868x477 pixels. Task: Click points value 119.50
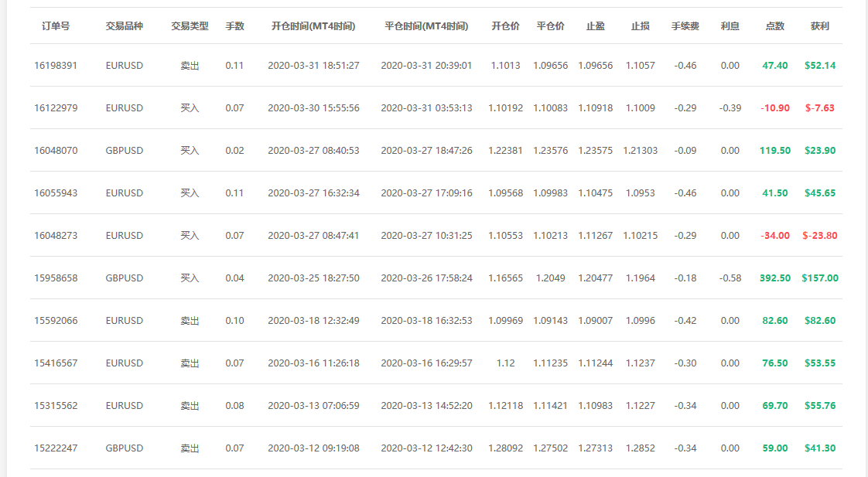click(x=774, y=151)
